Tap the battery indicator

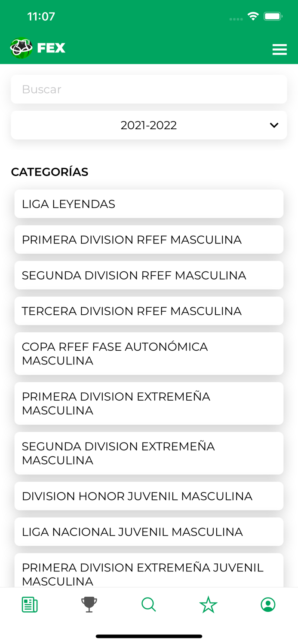[x=272, y=15]
